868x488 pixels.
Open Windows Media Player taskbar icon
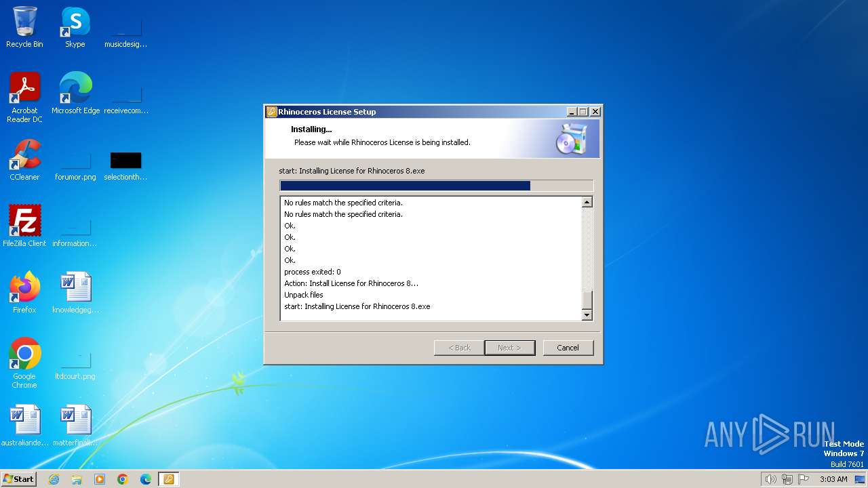pos(100,479)
